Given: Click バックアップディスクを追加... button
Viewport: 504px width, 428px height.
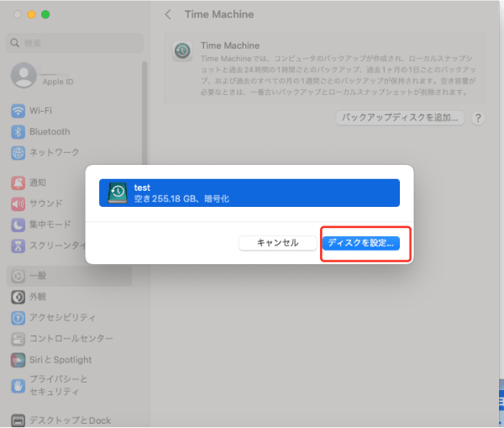Looking at the screenshot, I should (400, 118).
